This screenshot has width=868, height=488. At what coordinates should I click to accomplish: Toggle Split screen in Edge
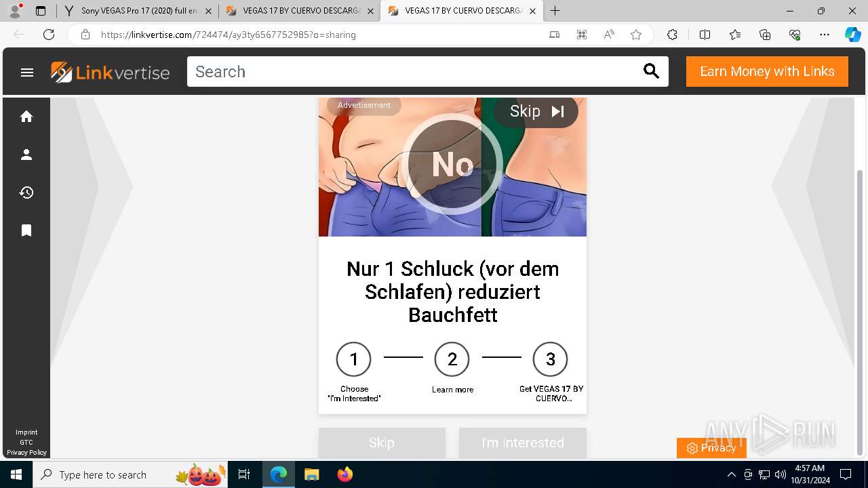(x=705, y=35)
